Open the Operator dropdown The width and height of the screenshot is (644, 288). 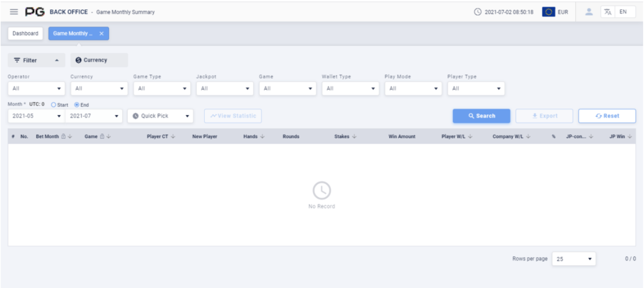[x=36, y=89]
